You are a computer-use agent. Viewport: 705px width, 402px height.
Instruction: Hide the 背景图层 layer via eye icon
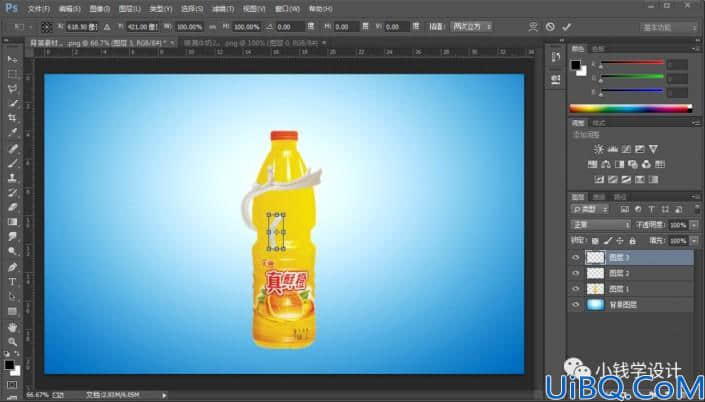(576, 305)
